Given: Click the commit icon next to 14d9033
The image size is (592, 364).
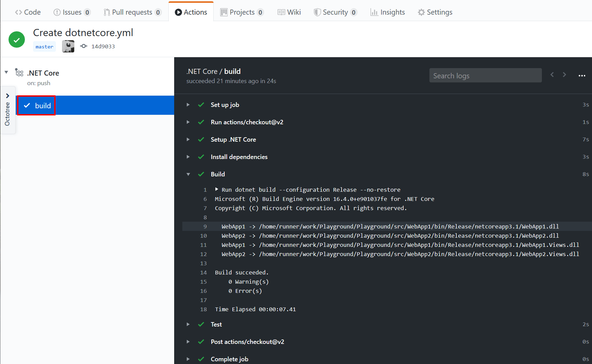Looking at the screenshot, I should (x=84, y=46).
